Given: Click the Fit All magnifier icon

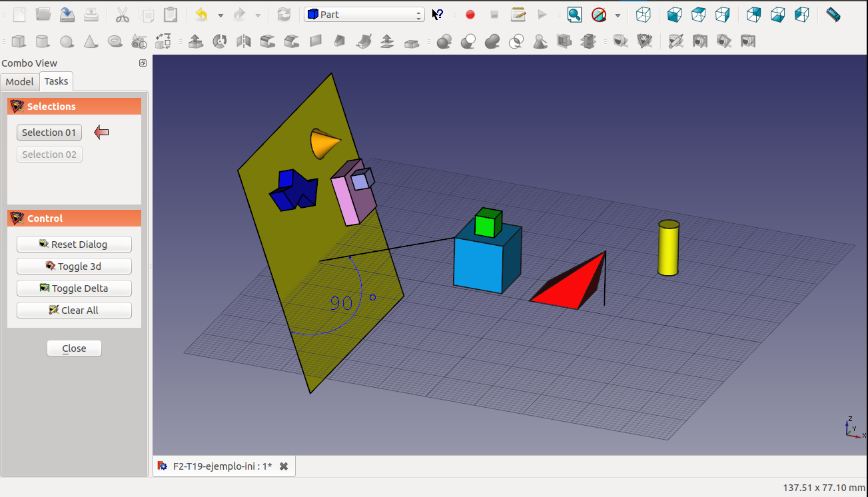Looking at the screenshot, I should [574, 15].
